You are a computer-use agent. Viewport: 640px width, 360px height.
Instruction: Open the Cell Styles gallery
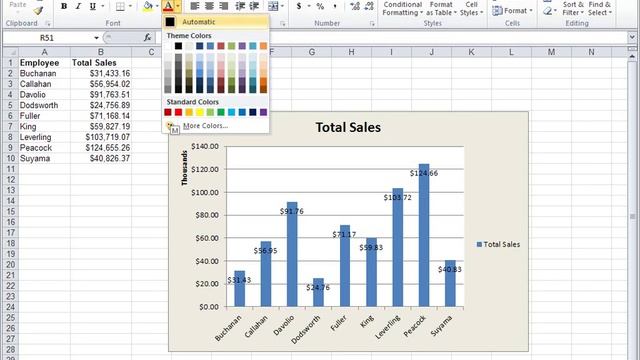pyautogui.click(x=471, y=9)
